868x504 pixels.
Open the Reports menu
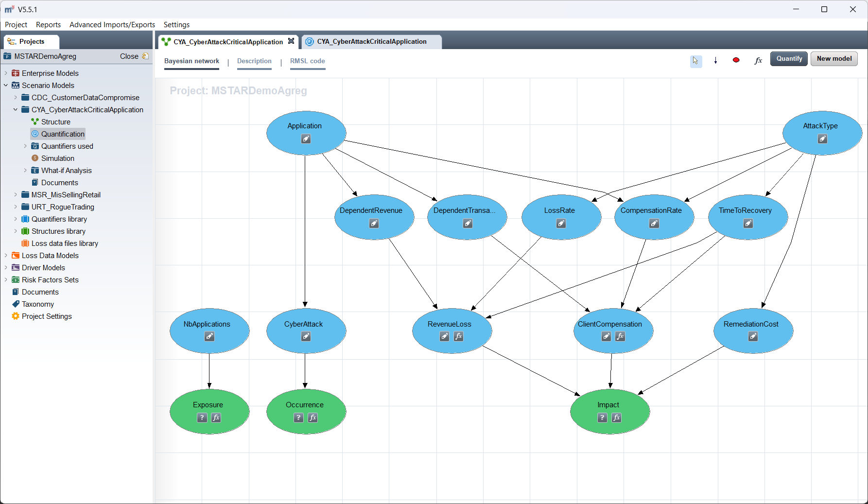(x=48, y=25)
